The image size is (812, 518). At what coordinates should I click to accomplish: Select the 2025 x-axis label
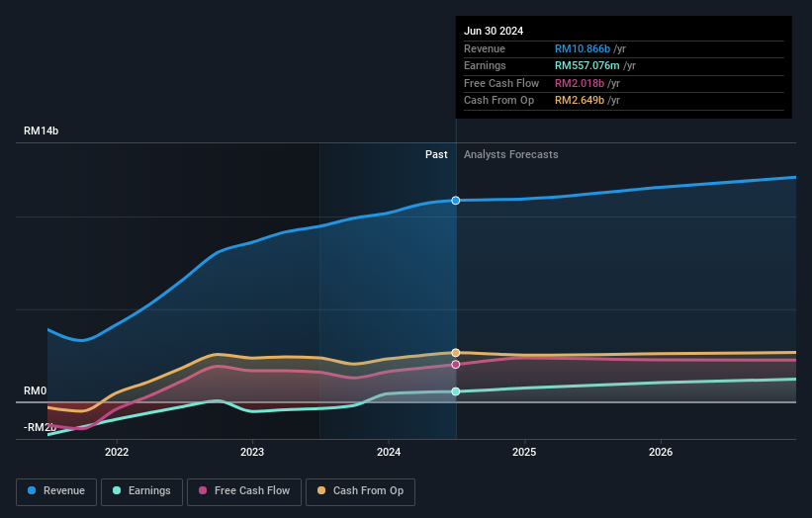pos(524,452)
